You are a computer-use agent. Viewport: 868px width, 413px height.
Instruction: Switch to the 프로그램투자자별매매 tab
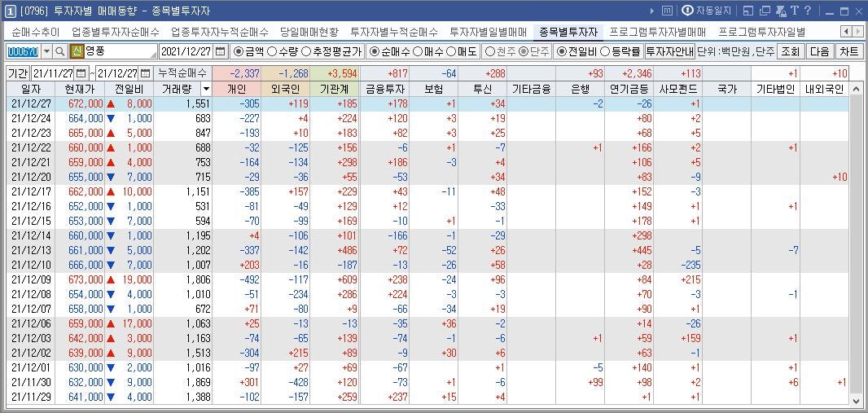click(x=658, y=32)
